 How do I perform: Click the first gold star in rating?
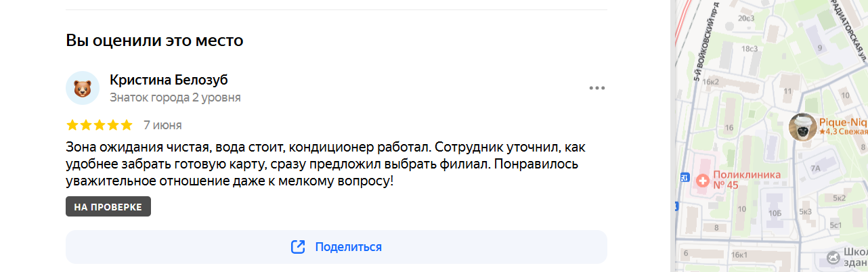coord(72,125)
